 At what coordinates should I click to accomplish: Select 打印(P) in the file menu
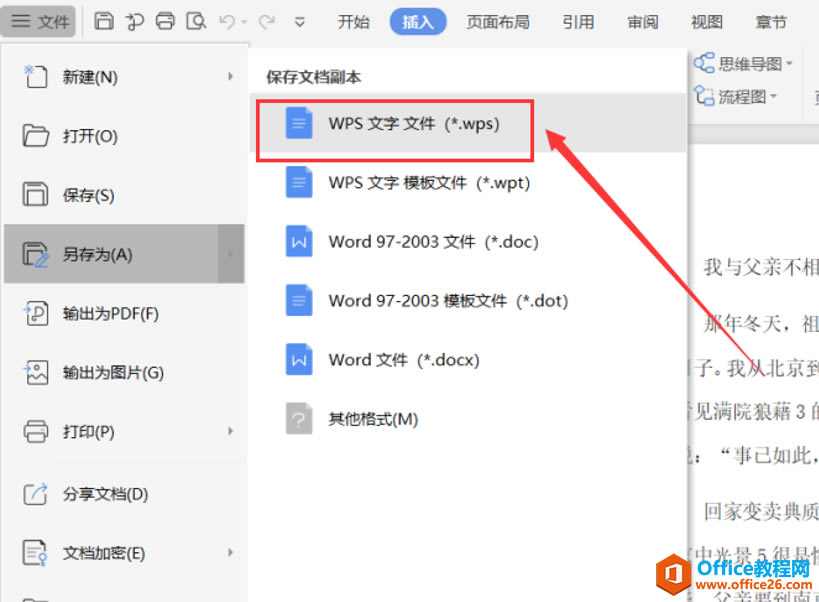124,431
